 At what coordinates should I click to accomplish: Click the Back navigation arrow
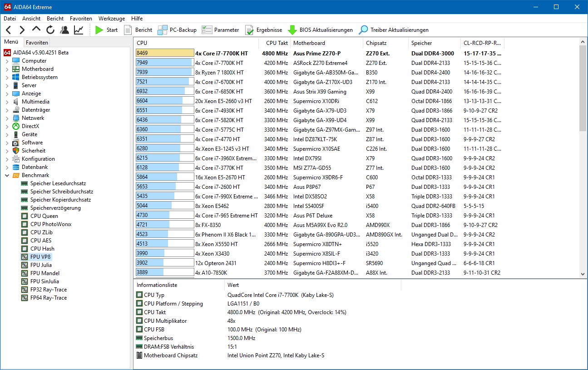coord(9,30)
